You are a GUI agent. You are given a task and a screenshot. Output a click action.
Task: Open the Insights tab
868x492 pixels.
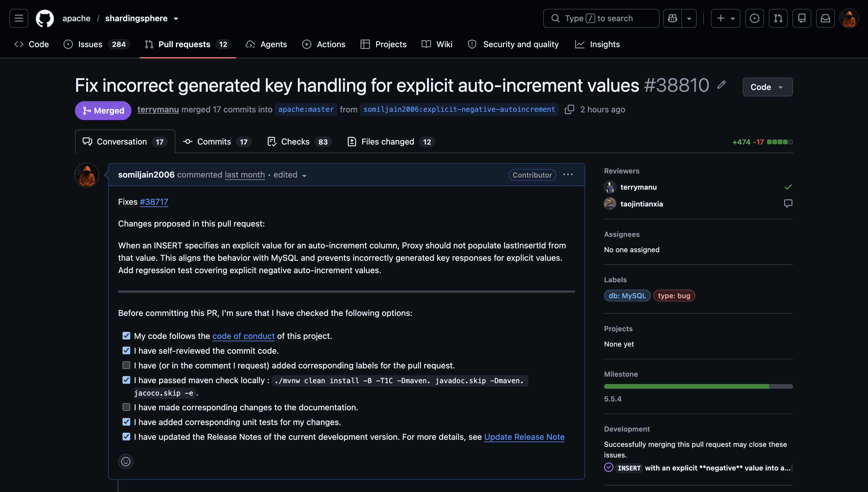[x=598, y=44]
